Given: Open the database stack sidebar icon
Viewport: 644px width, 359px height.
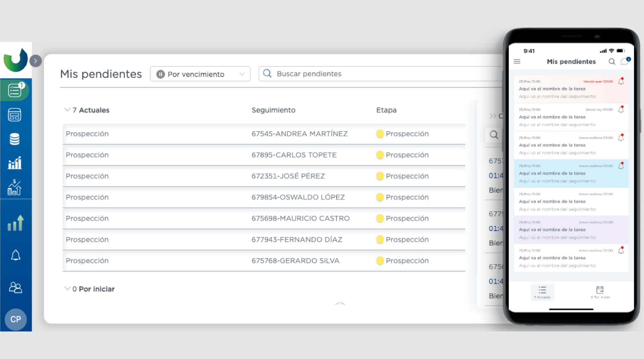Looking at the screenshot, I should [x=15, y=139].
